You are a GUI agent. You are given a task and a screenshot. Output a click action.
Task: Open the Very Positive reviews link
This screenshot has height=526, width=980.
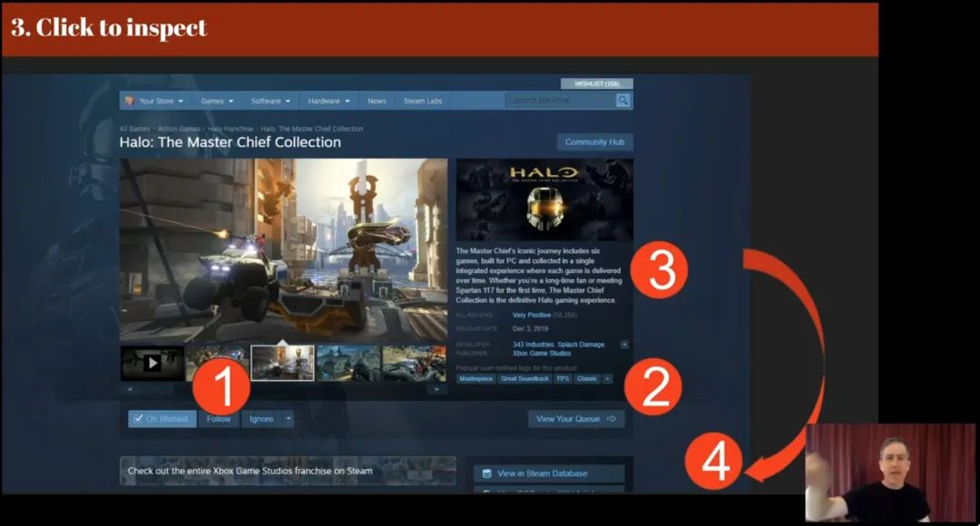coord(531,316)
